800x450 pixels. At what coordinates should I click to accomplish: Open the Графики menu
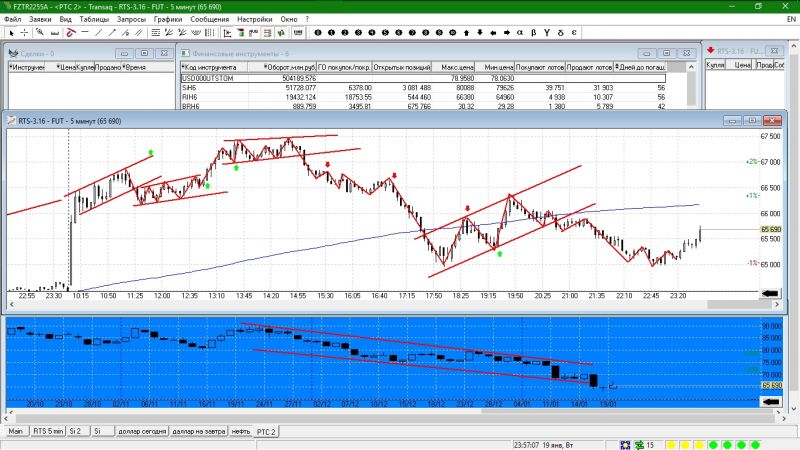click(168, 19)
